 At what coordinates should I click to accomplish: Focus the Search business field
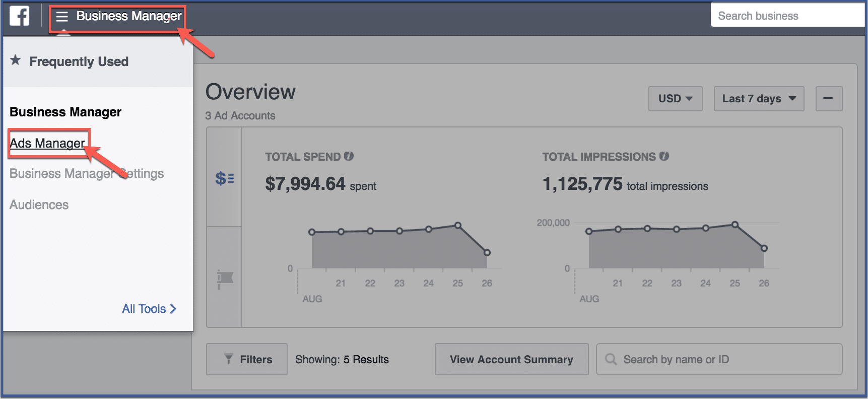[787, 16]
